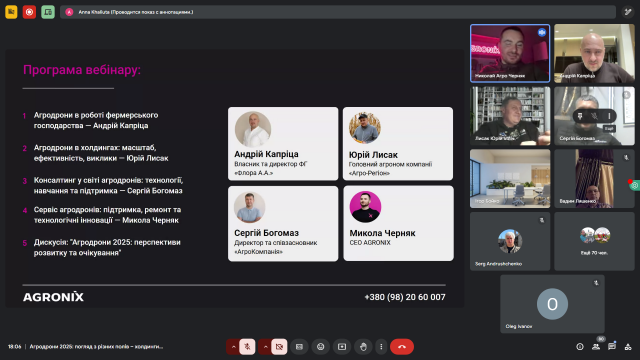Open the in-call chat panel

(x=612, y=347)
